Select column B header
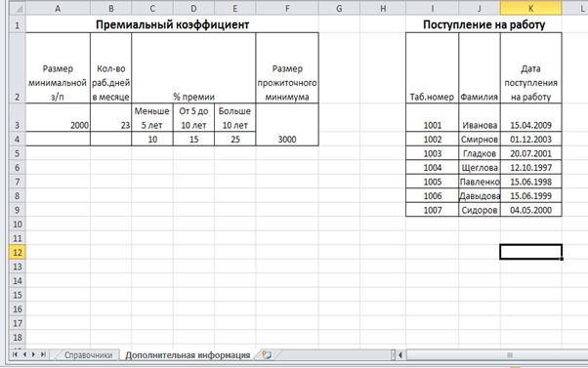 coord(111,8)
